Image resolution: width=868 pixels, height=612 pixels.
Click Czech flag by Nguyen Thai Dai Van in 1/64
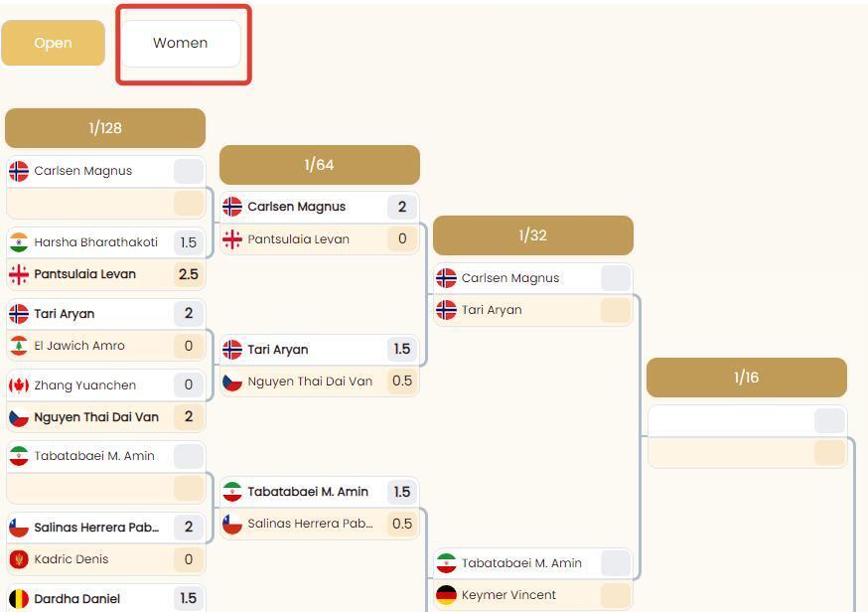point(232,382)
